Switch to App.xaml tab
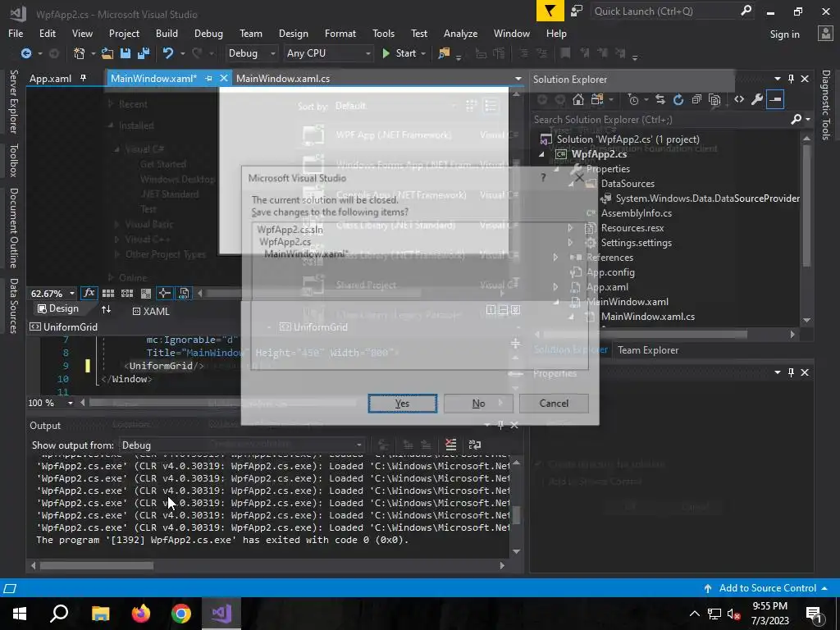The image size is (840, 630). point(50,78)
